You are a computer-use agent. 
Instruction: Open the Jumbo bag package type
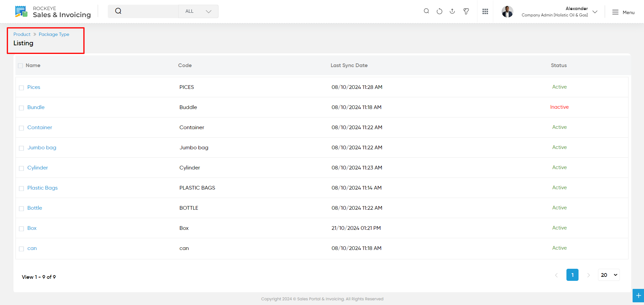coord(42,148)
